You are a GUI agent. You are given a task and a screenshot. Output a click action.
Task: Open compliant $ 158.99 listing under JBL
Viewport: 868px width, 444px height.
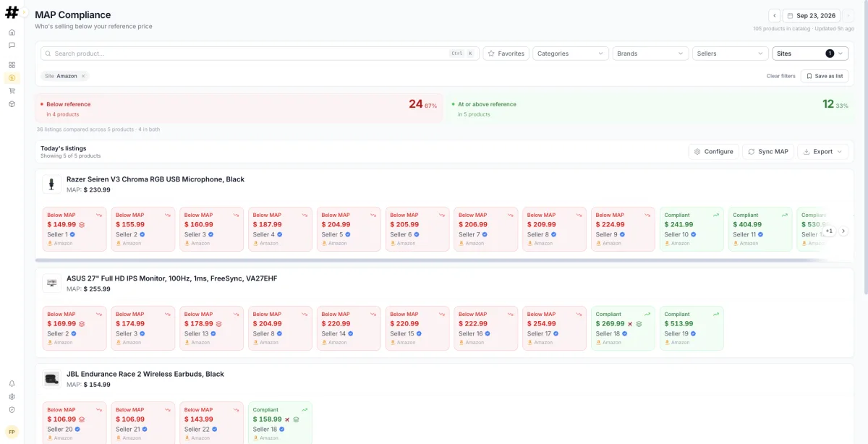point(281,423)
